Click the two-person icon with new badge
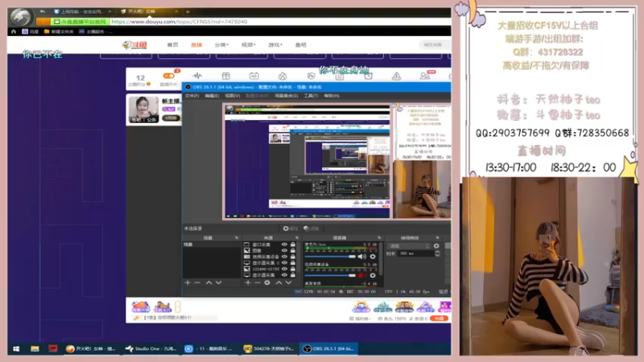Screen dimensions: 644x362 425,76
